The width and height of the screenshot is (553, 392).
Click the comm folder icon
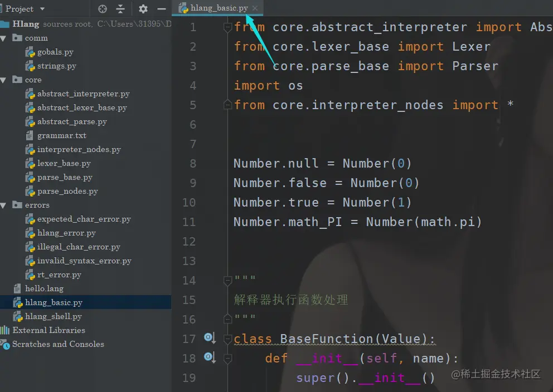[17, 37]
